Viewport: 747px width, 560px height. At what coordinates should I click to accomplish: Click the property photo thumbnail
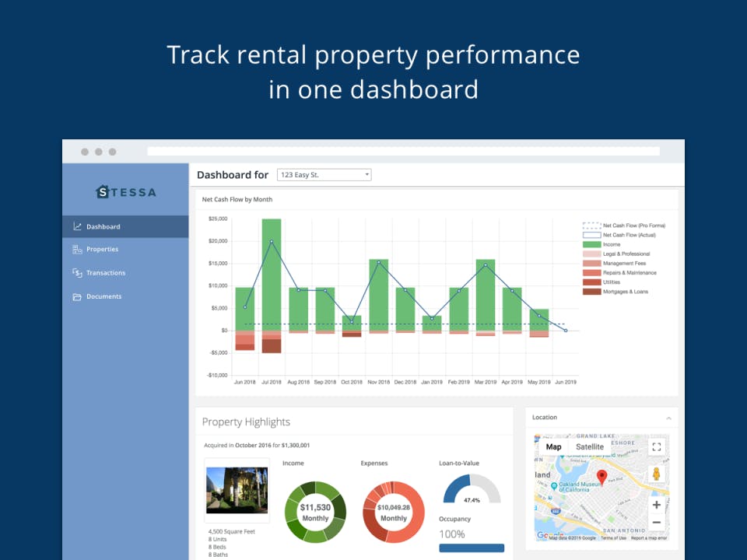click(x=237, y=490)
